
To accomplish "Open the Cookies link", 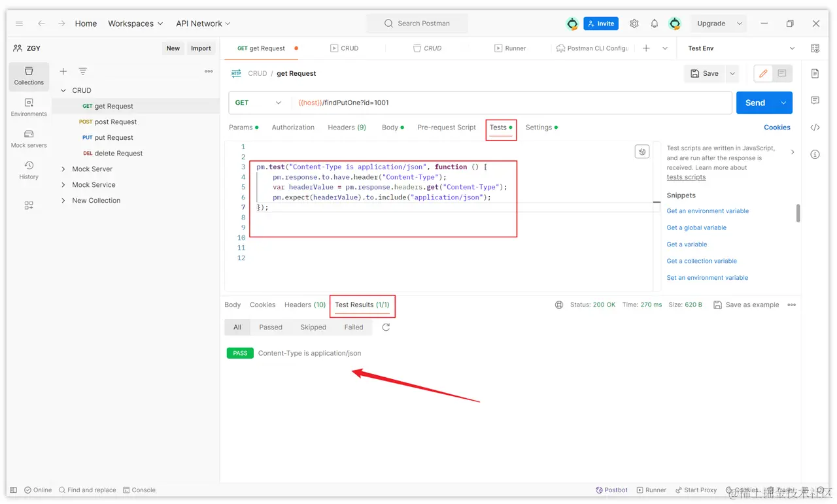I will (777, 127).
